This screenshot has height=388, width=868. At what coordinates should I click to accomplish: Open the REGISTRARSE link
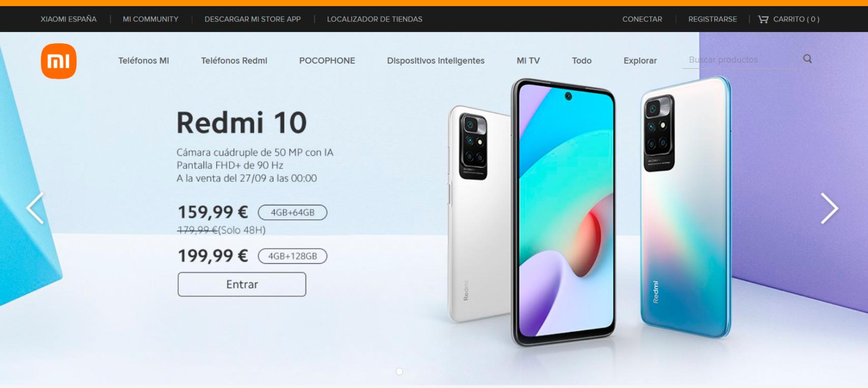pos(712,19)
